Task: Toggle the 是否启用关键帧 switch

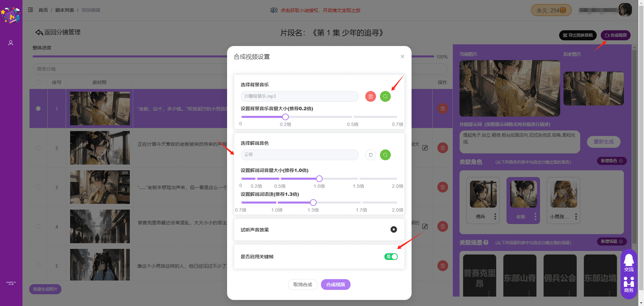Action: click(391, 257)
